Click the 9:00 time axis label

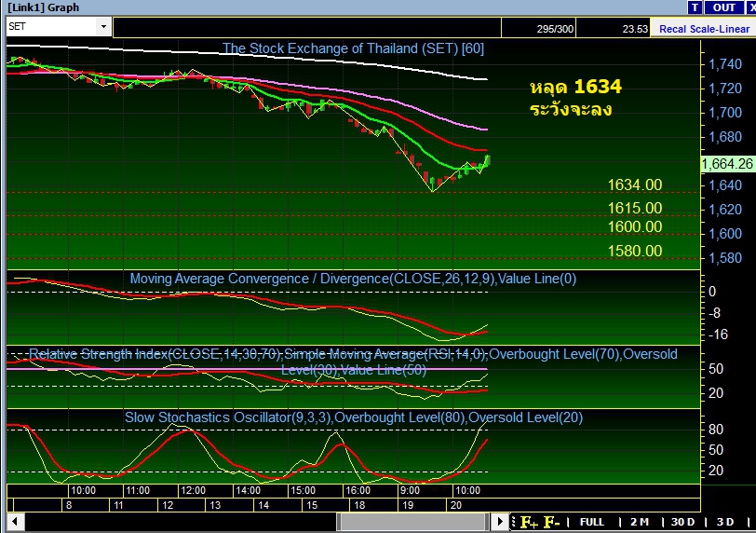pyautogui.click(x=410, y=490)
